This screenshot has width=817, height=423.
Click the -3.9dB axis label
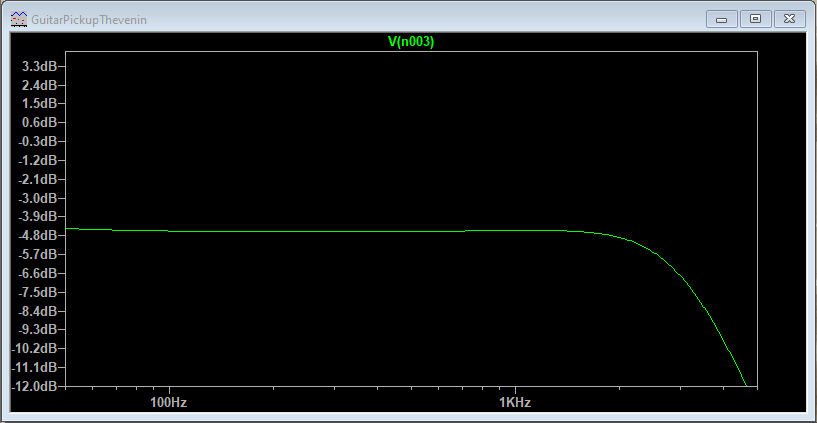tap(38, 217)
